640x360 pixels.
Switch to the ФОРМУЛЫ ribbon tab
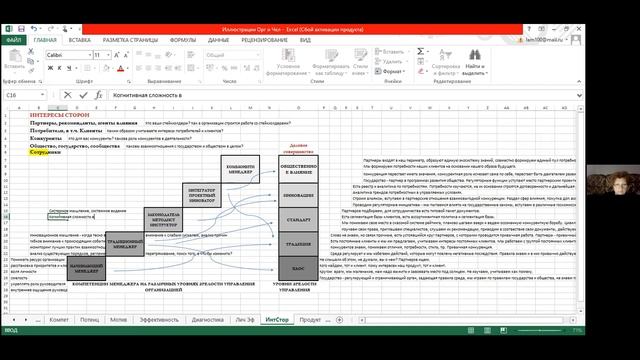click(183, 40)
